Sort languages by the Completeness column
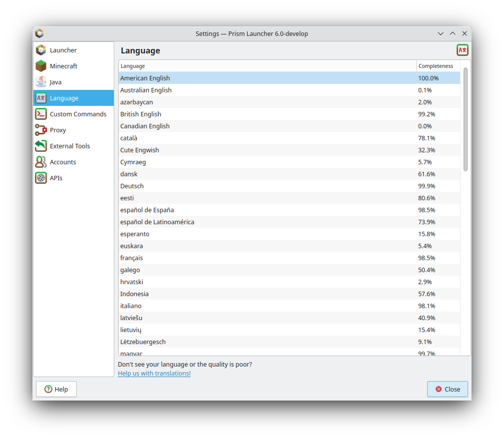Screen dimensions: 504x439 click(x=436, y=65)
